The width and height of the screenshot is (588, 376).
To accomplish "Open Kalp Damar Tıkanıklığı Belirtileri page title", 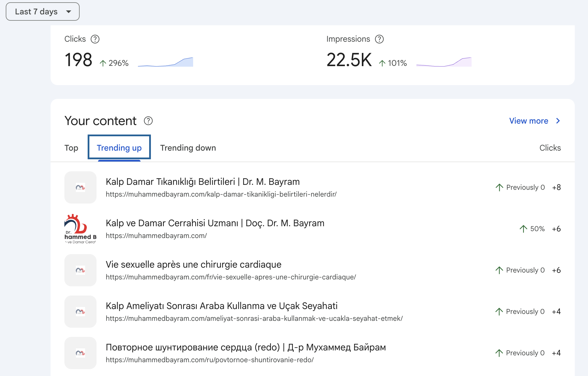I will coord(203,182).
